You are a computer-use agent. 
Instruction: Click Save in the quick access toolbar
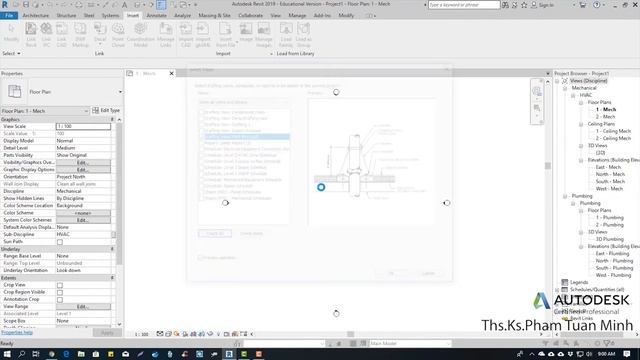click(26, 5)
